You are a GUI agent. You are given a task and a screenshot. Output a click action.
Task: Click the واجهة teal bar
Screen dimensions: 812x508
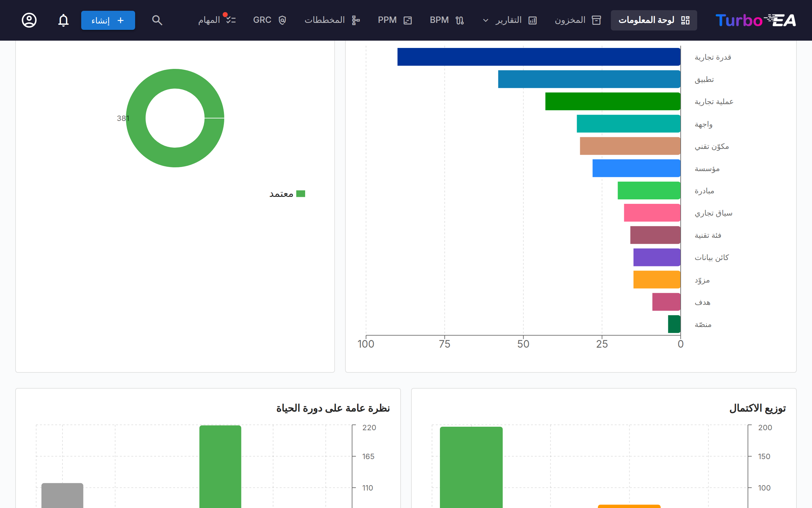[628, 124]
